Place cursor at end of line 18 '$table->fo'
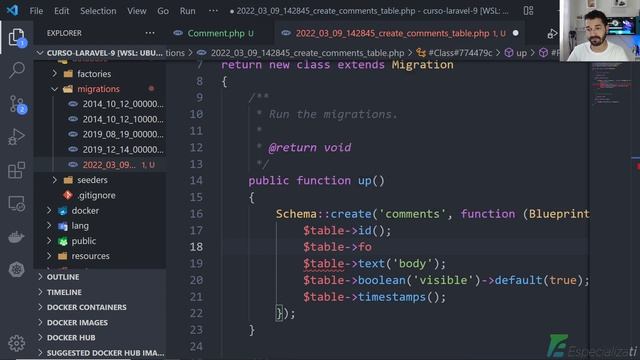The width and height of the screenshot is (640, 360). [372, 247]
